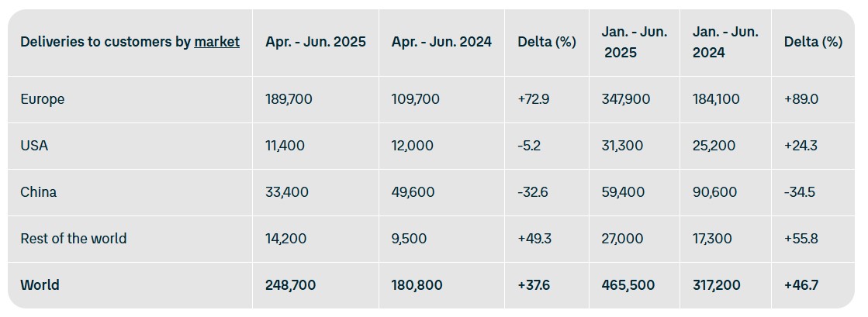Screen dimensions: 868x317
Task: Click the World total 465,500 cell
Action: tap(626, 285)
